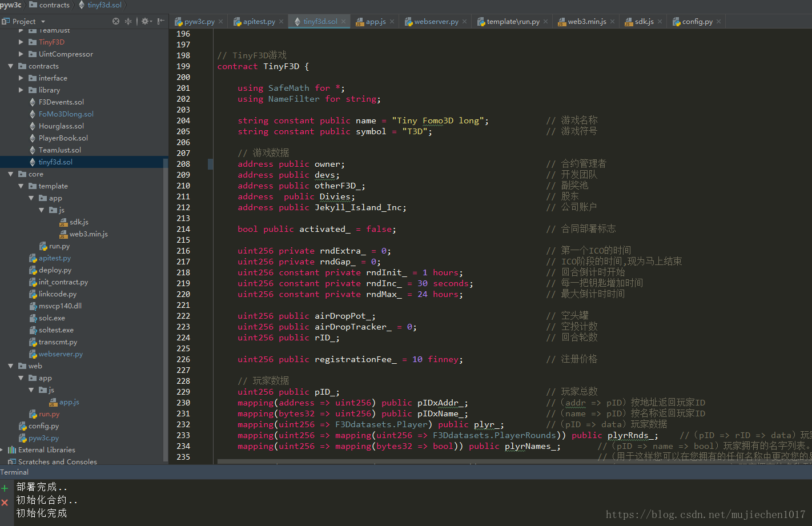Switch to the sdk.js editor tab

644,22
